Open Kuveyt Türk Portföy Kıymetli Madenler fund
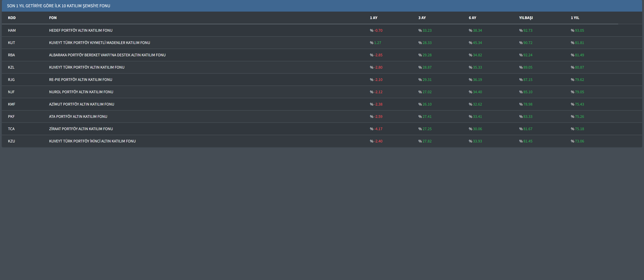 tap(99, 43)
